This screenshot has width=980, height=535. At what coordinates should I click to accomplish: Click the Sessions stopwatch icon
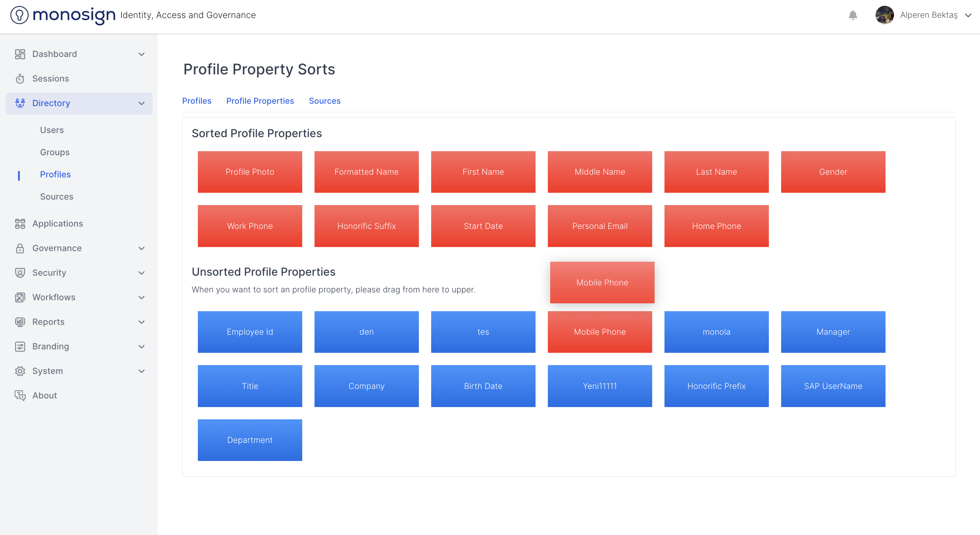[20, 79]
